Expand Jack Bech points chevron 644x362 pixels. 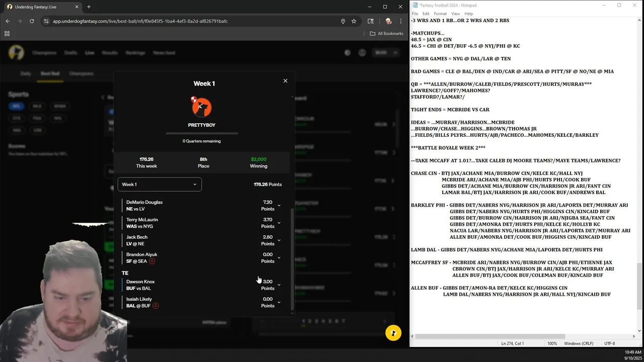point(279,240)
